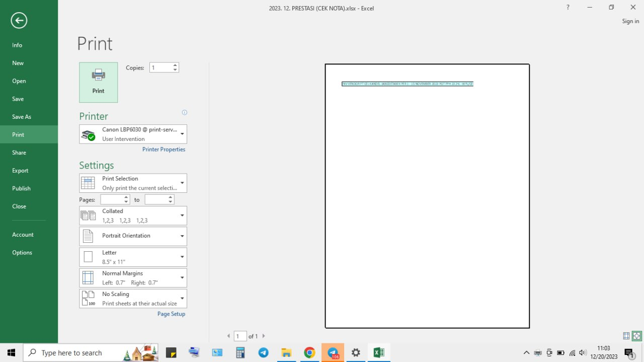Open the Letter paper size dropdown
The height and width of the screenshot is (362, 644).
tap(133, 257)
